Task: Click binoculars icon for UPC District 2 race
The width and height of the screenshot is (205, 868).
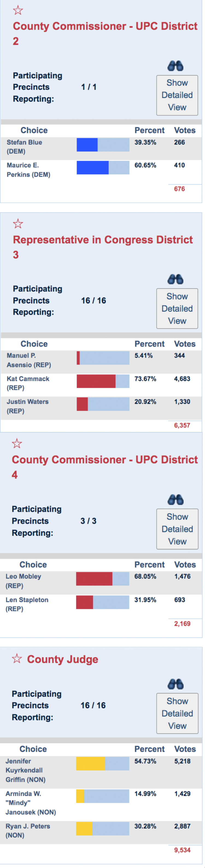Action: point(175,66)
